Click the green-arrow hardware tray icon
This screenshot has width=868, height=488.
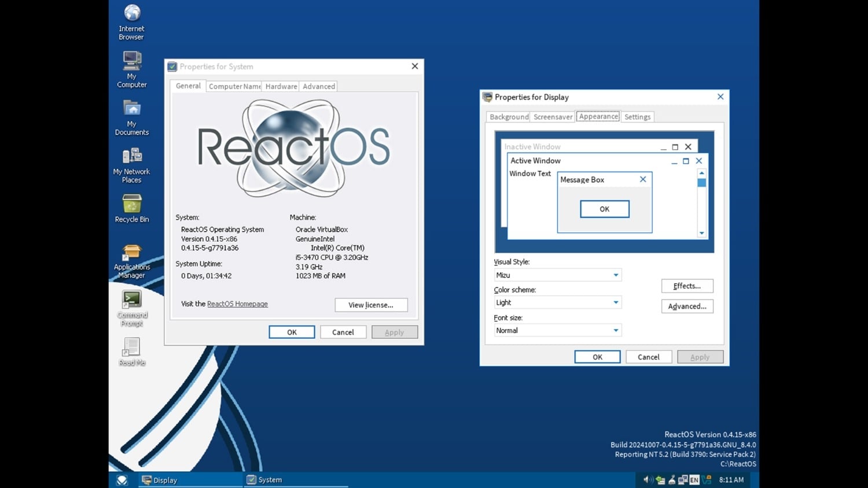pyautogui.click(x=660, y=480)
